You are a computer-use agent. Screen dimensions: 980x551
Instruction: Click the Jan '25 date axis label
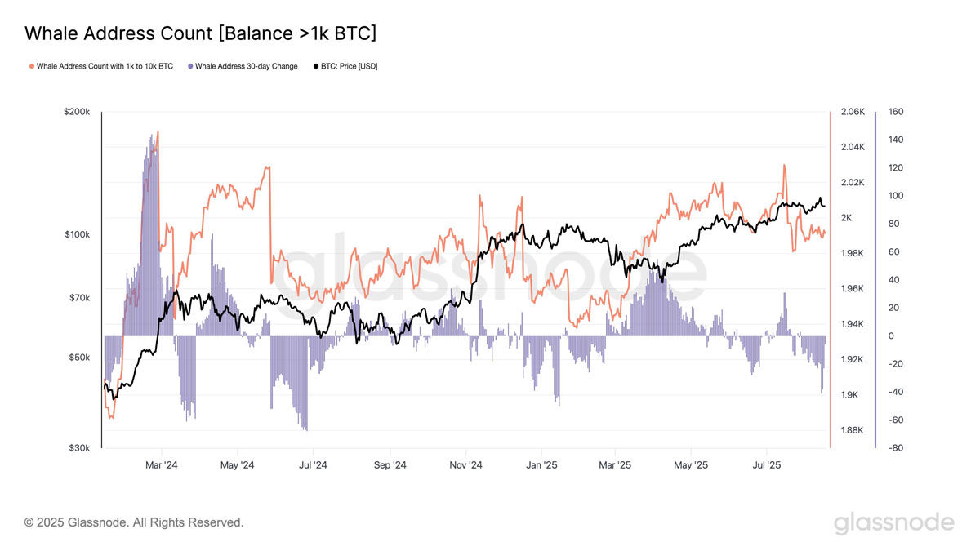(541, 465)
